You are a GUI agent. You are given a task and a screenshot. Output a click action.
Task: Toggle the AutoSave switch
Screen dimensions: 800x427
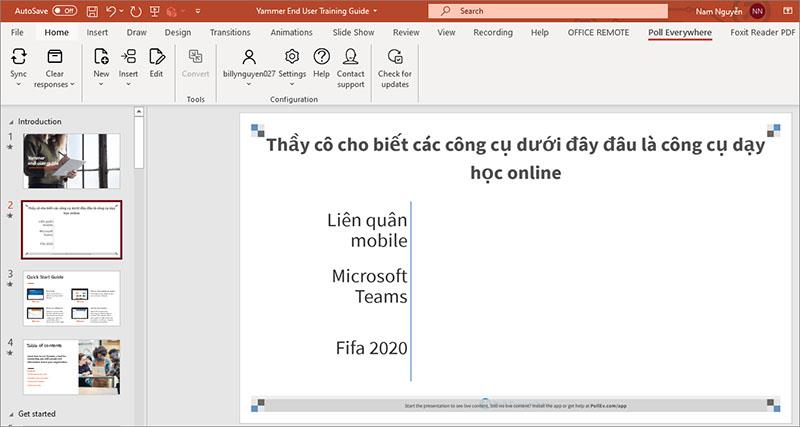[x=63, y=11]
